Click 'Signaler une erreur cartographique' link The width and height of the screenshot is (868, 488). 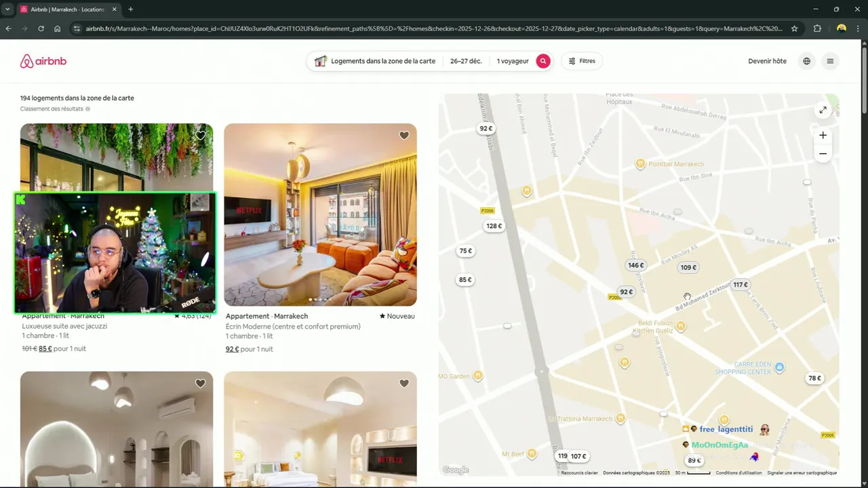[x=802, y=473]
